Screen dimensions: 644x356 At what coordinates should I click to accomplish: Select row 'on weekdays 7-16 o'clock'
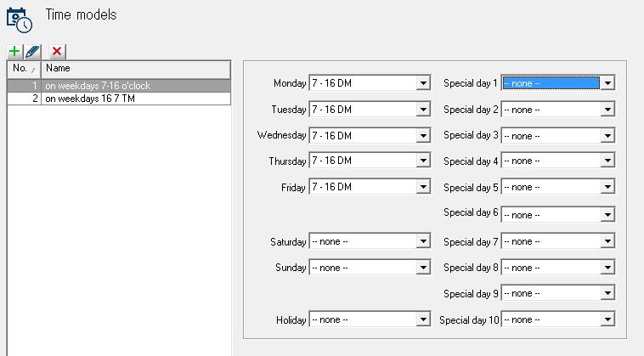click(119, 86)
